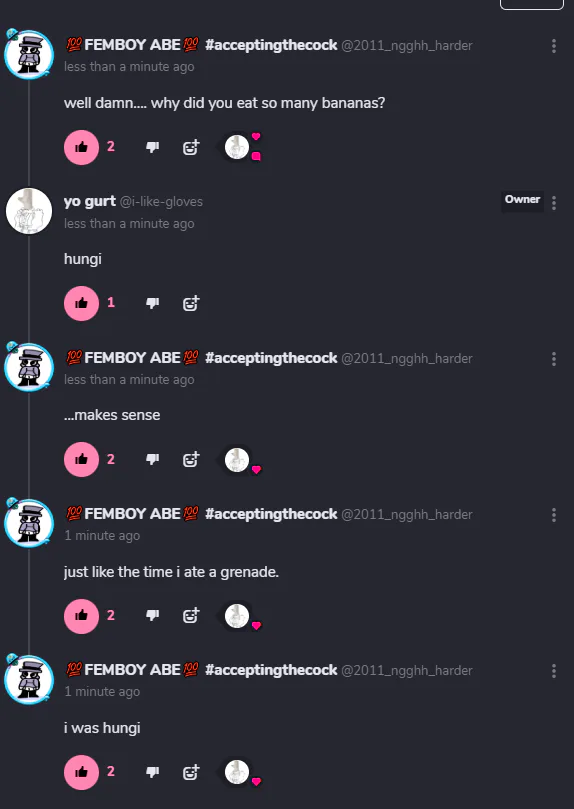
Task: Add reaction to "...makes sense" comment
Action: 191,459
